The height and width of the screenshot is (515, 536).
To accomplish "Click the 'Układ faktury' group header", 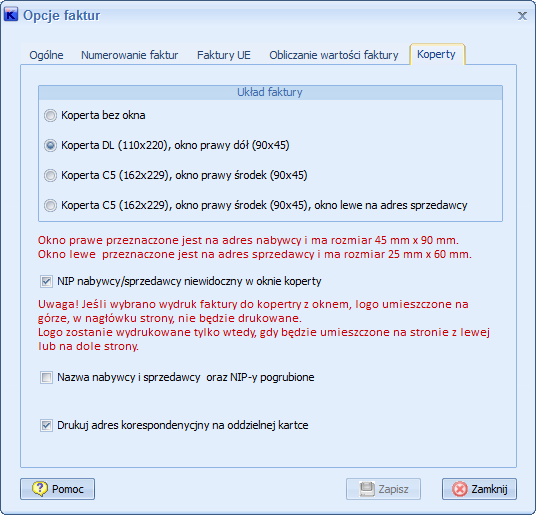I will (270, 92).
